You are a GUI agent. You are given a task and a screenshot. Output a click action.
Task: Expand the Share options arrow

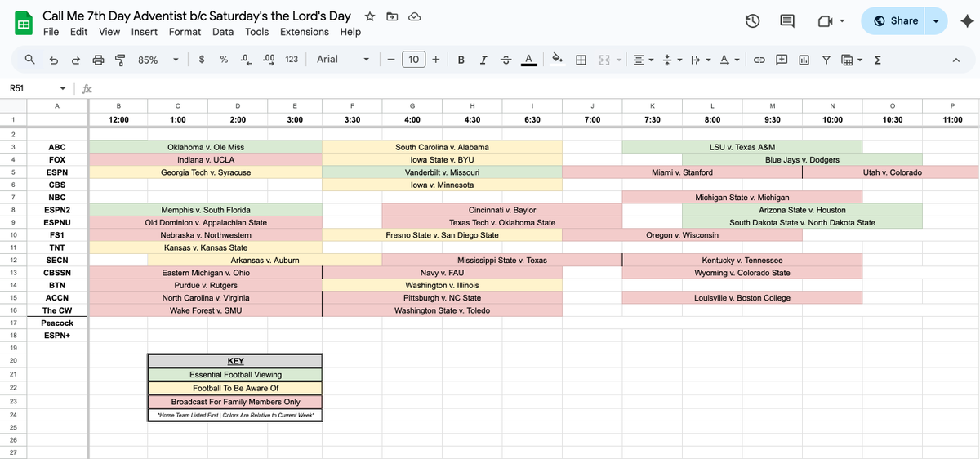937,21
